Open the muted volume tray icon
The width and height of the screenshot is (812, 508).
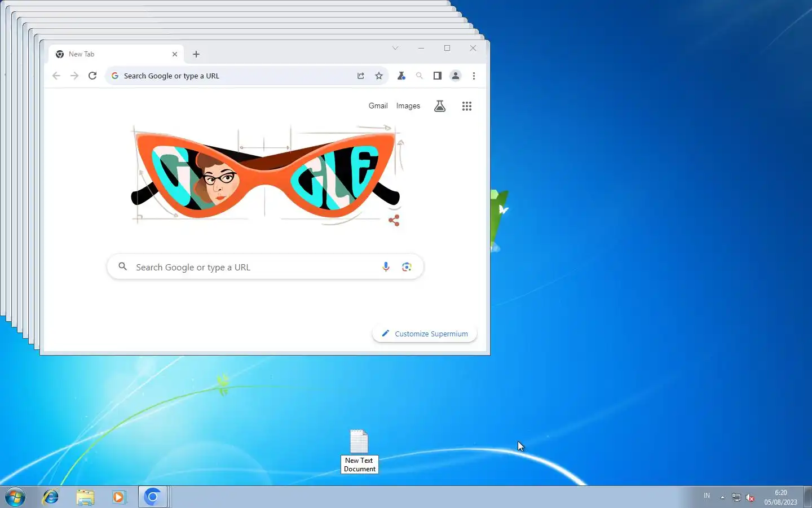pyautogui.click(x=750, y=497)
